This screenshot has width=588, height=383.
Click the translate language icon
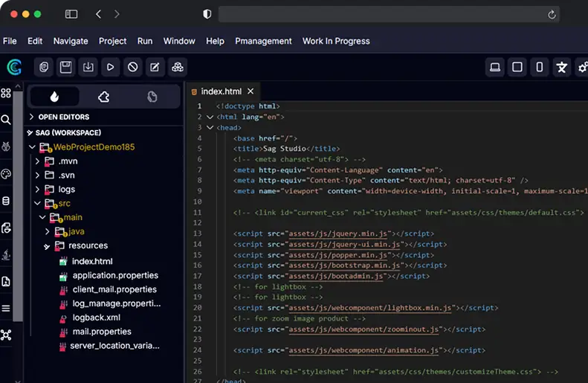561,67
